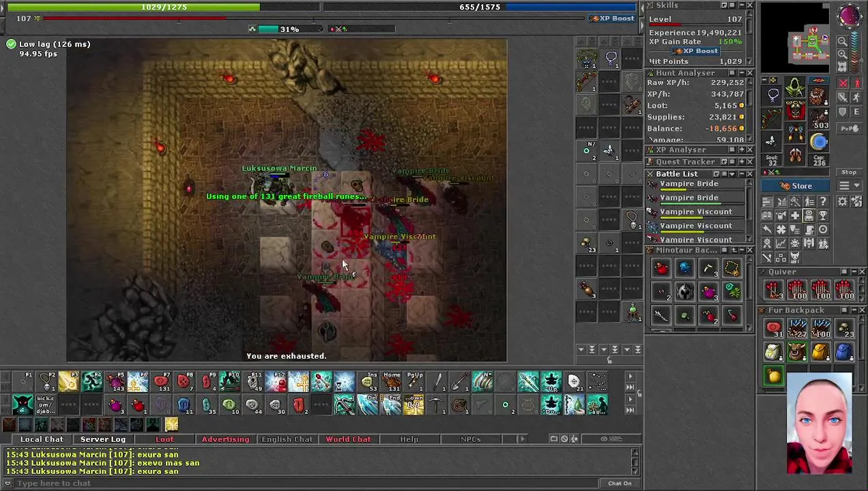Viewport: 868px width, 491px height.
Task: Use the rope slot in second action bar
Action: click(460, 405)
